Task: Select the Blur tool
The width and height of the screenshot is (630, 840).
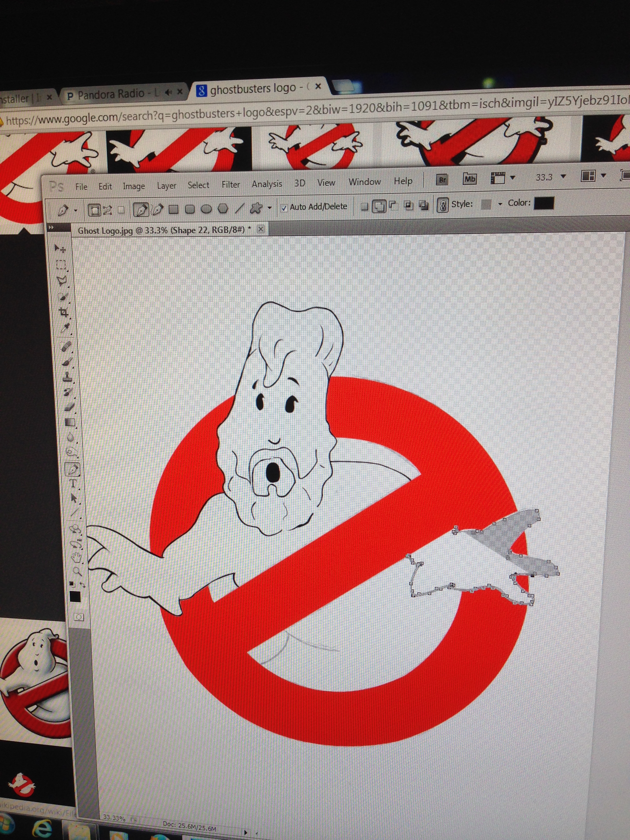Action: (71, 437)
